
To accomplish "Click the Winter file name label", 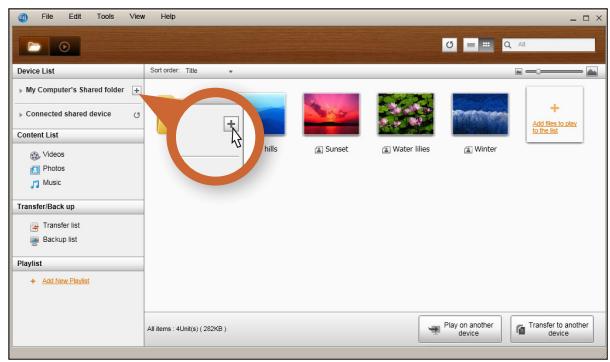I will pos(485,149).
